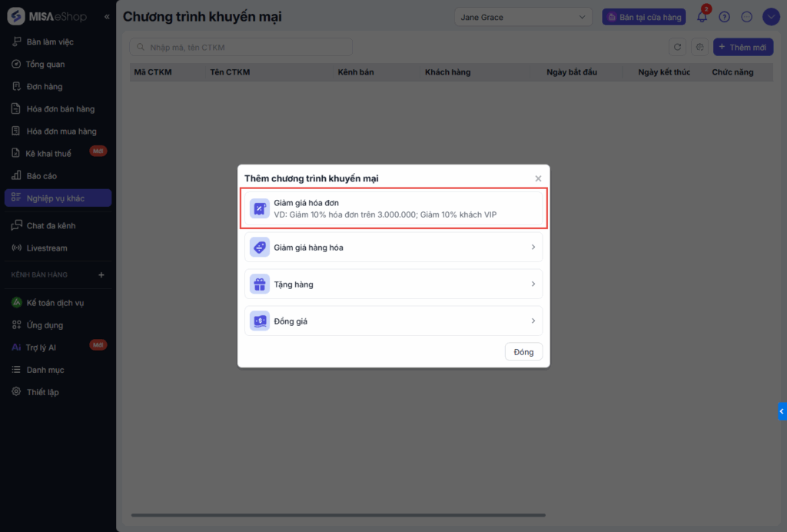Click the Đồng giá price icon
The width and height of the screenshot is (787, 532).
coord(260,321)
